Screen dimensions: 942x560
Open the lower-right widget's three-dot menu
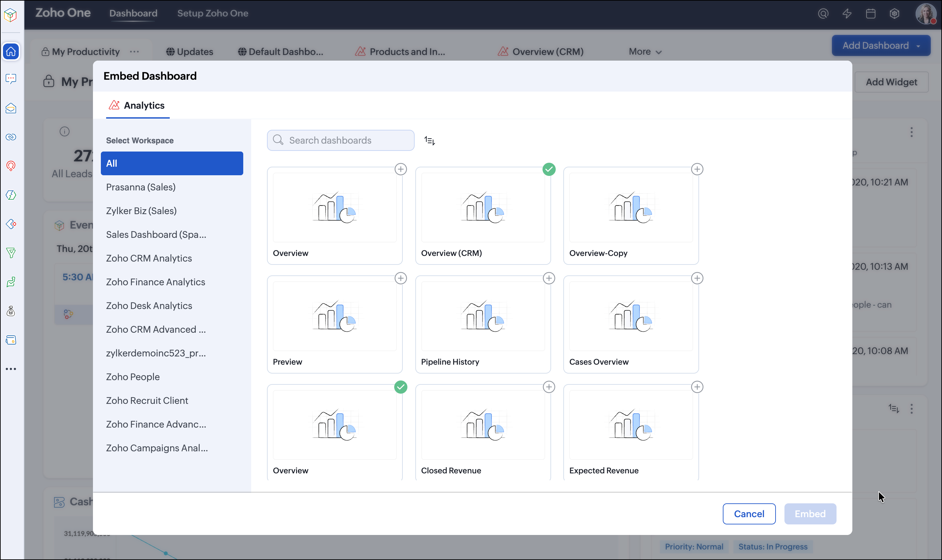click(911, 409)
